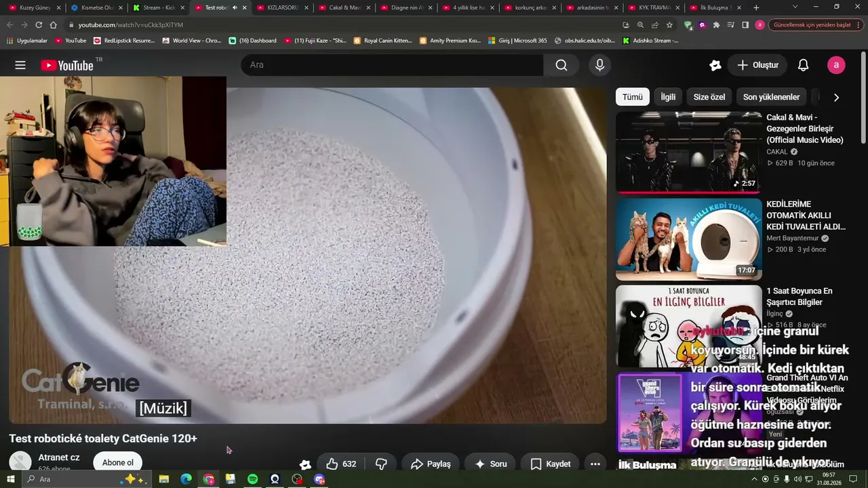Select the İlgili filter chip

668,97
